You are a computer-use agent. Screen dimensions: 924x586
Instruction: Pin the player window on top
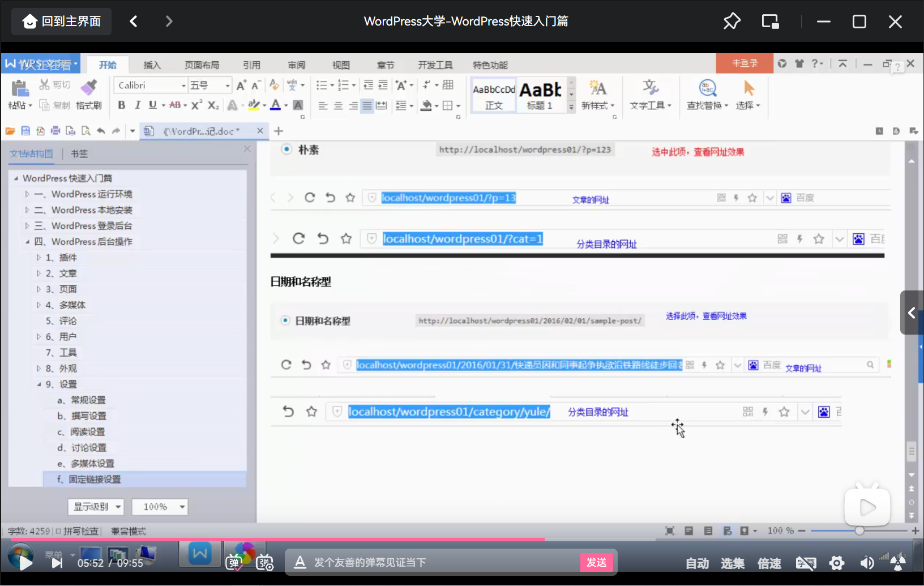731,22
